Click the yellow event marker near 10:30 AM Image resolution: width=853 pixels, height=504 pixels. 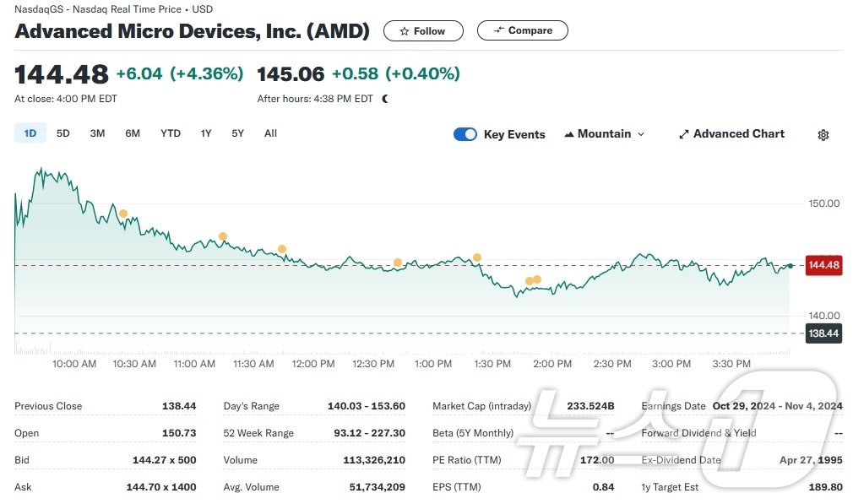coord(124,213)
